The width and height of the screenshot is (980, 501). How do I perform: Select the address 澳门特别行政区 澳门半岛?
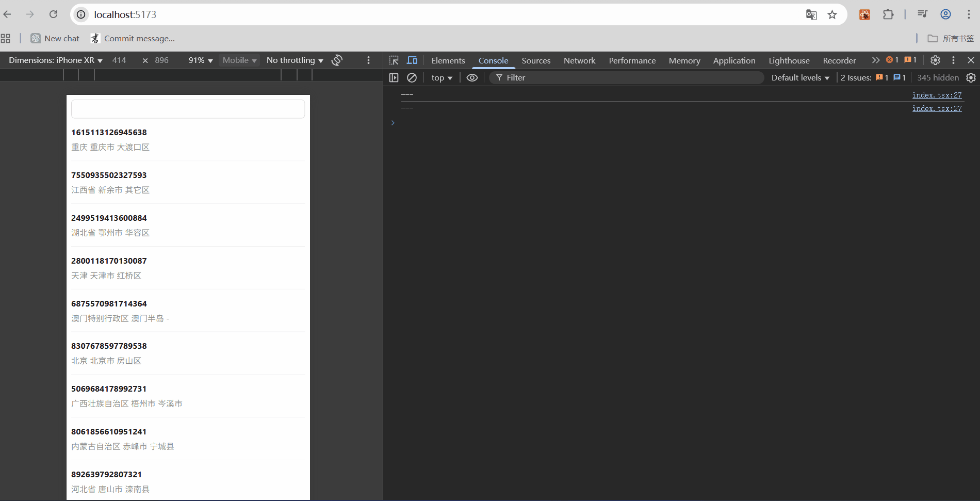pos(120,318)
